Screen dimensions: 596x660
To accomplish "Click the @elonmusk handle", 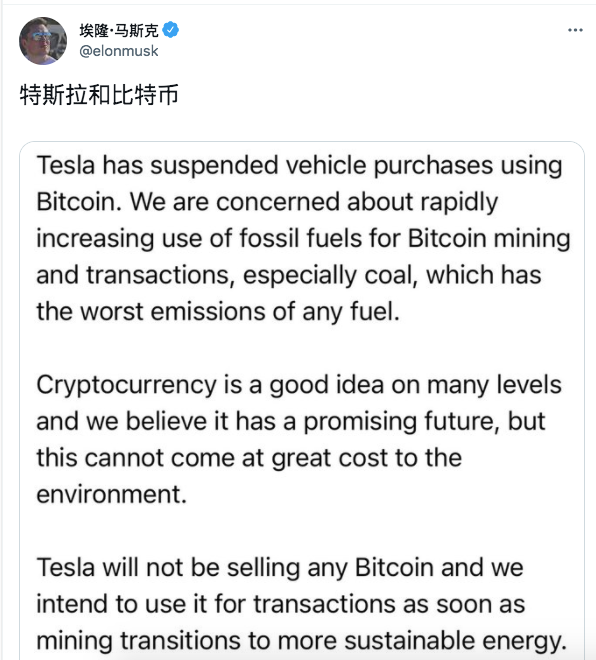I will (119, 51).
